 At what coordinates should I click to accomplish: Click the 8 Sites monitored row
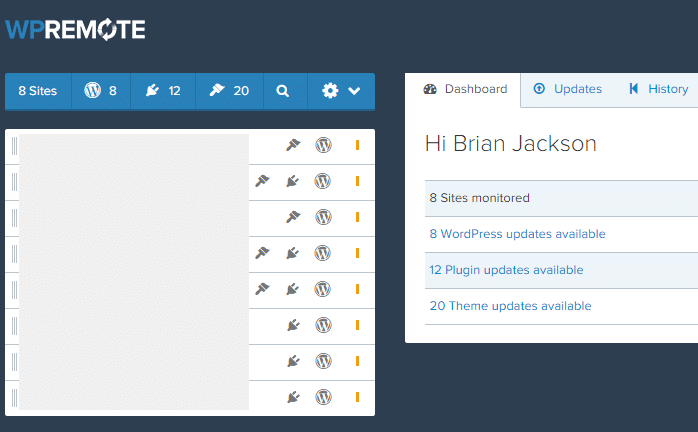pyautogui.click(x=561, y=198)
